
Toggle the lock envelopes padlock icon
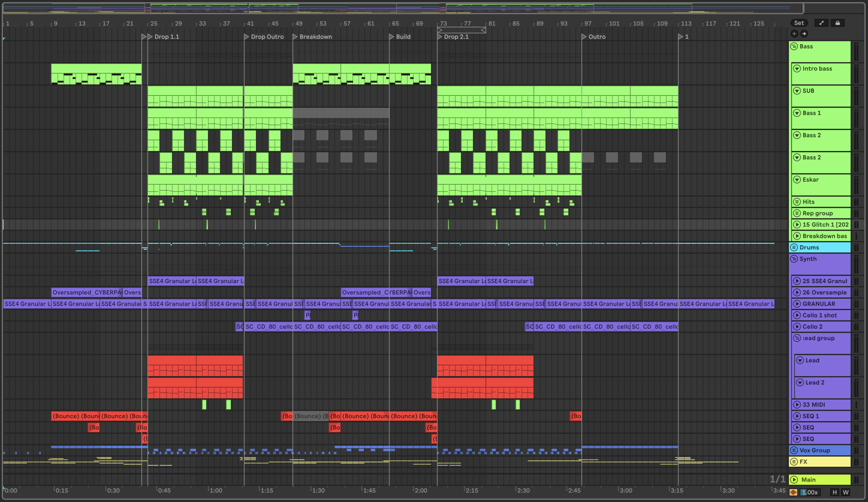point(837,23)
